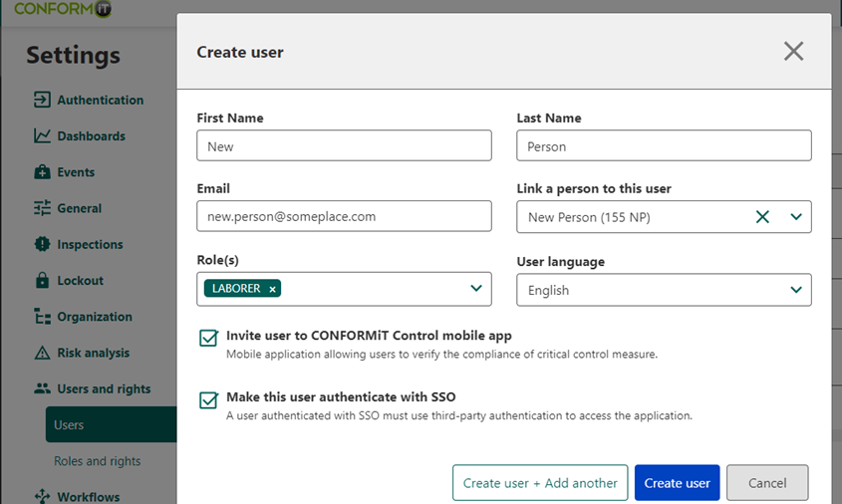Open Events settings section

coord(76,171)
